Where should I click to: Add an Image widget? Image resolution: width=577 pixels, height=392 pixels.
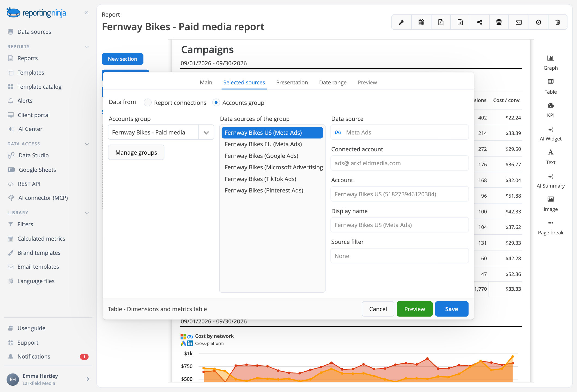551,204
